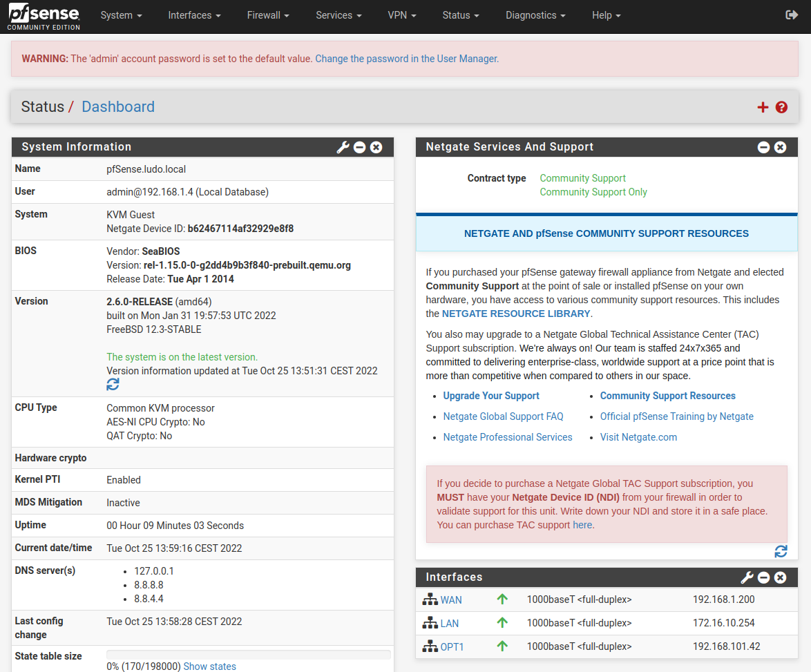Click the LAN network interface icon

(430, 623)
